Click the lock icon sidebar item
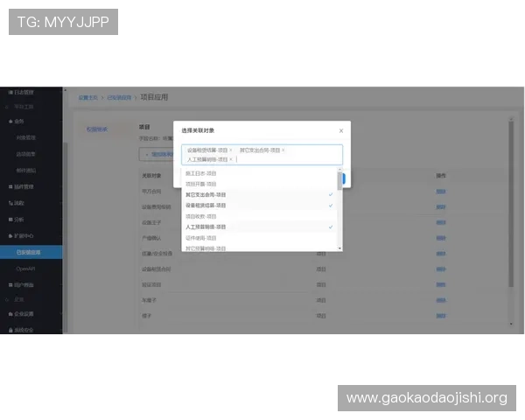This screenshot has height=420, width=525. point(21,330)
